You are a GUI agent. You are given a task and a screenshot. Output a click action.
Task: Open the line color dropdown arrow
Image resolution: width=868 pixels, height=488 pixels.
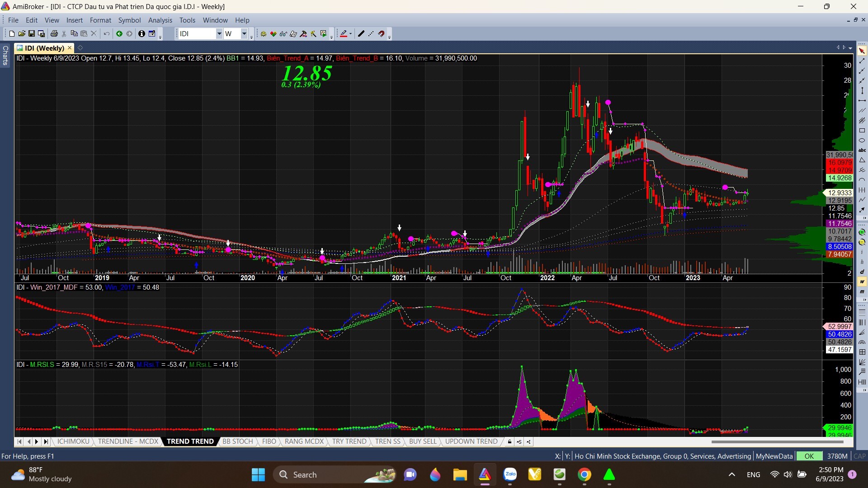pos(350,33)
